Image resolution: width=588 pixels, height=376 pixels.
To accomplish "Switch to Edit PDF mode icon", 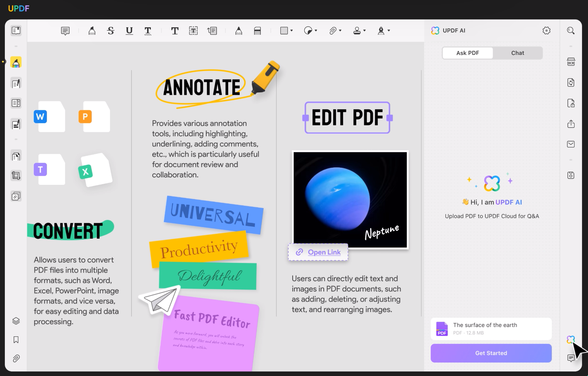I will pos(16,83).
